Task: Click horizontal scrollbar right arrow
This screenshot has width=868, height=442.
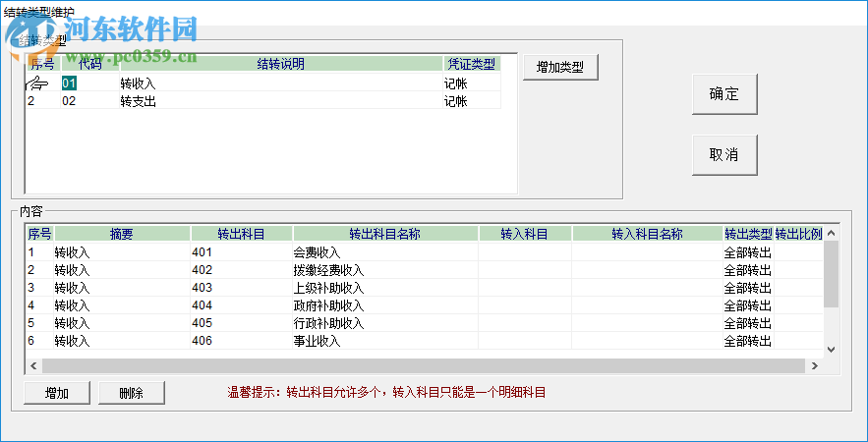Action: 814,365
